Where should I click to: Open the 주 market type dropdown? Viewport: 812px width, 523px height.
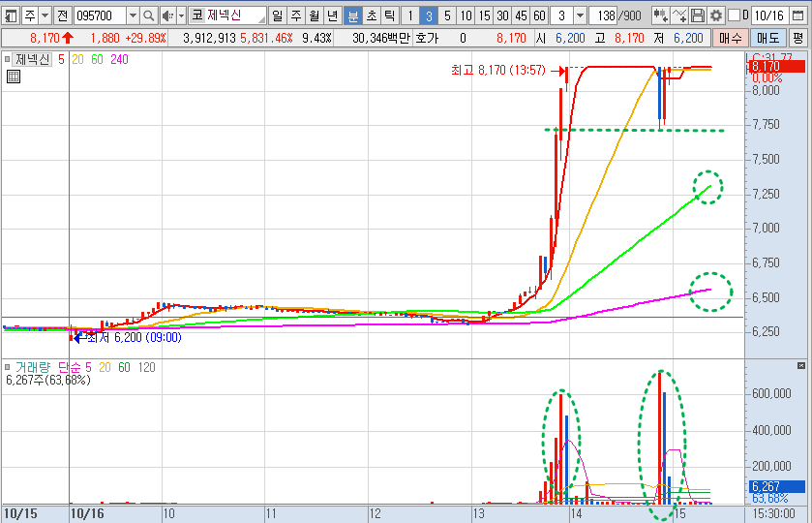[45, 15]
